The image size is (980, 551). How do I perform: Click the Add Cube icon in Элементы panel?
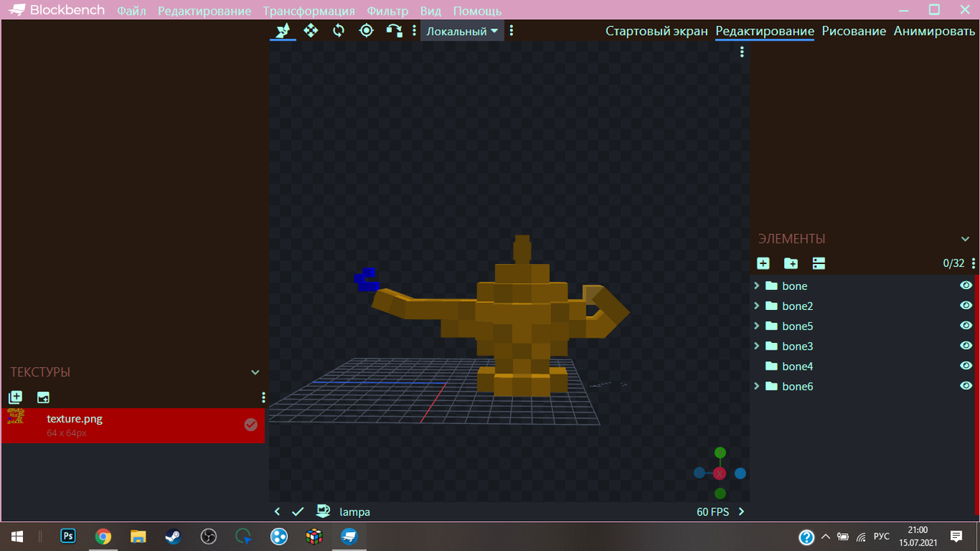click(x=763, y=263)
